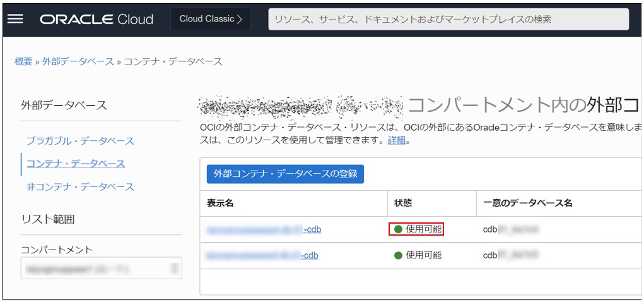
Task: Click the green status dot in second row
Action: (x=398, y=255)
